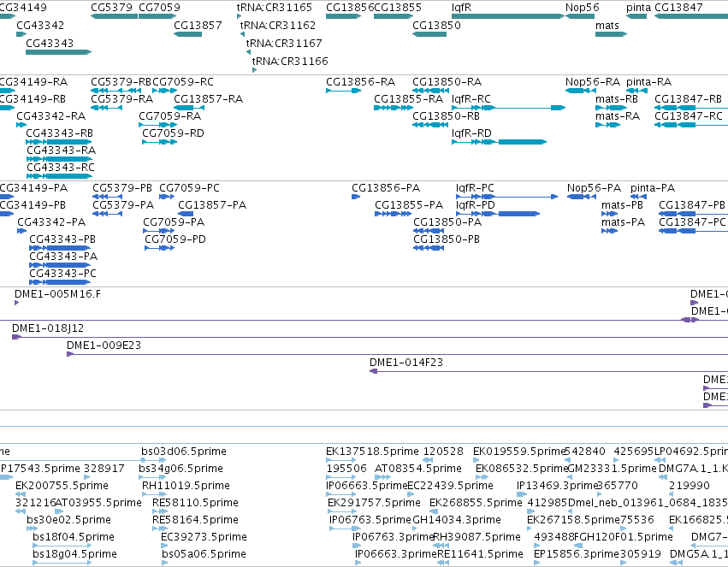Select CG13857-RA transcript

[x=187, y=108]
